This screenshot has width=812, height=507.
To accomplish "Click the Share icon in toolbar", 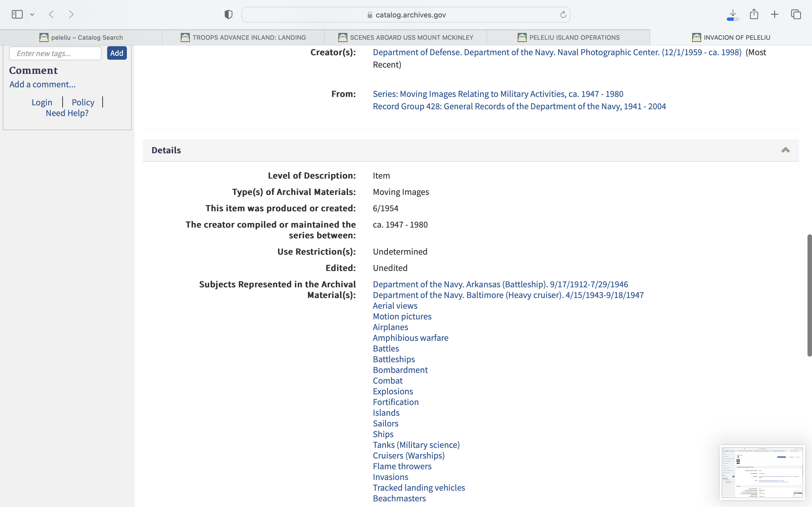I will (x=754, y=14).
